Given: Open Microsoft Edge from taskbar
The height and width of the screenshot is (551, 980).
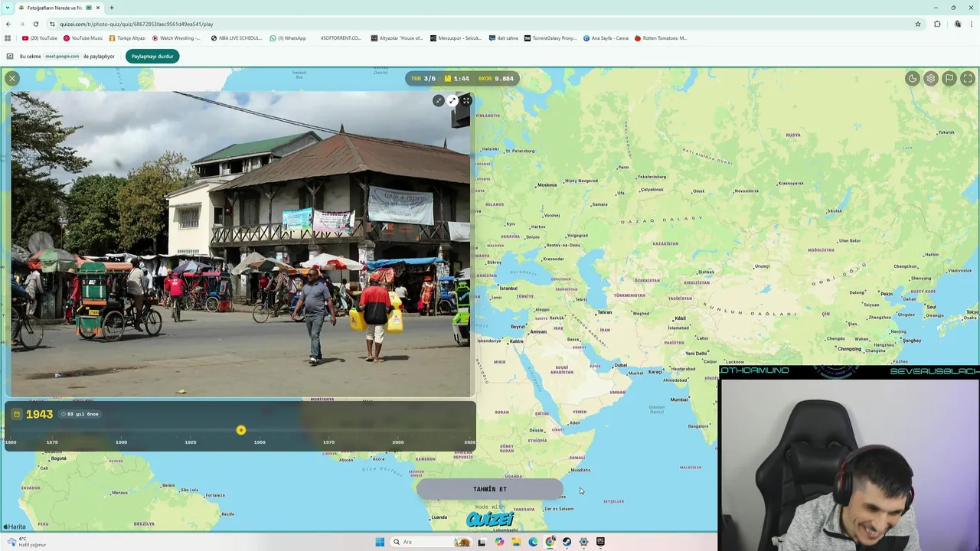Looking at the screenshot, I should tap(533, 542).
